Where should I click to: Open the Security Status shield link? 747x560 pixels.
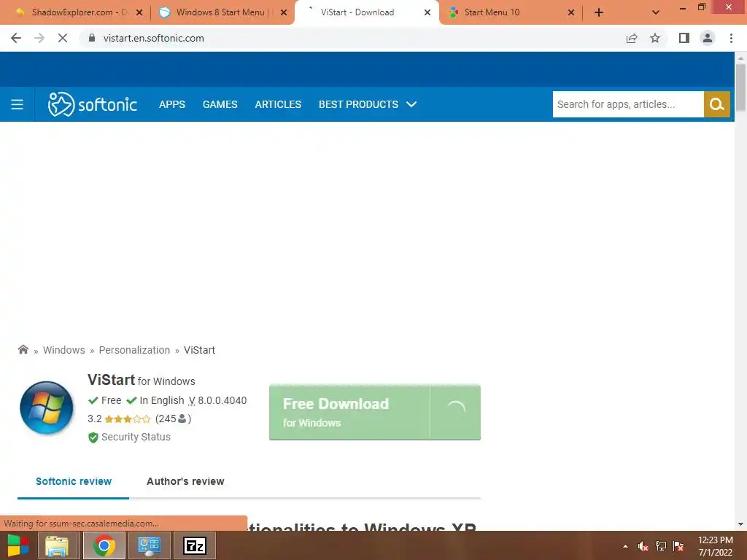129,437
